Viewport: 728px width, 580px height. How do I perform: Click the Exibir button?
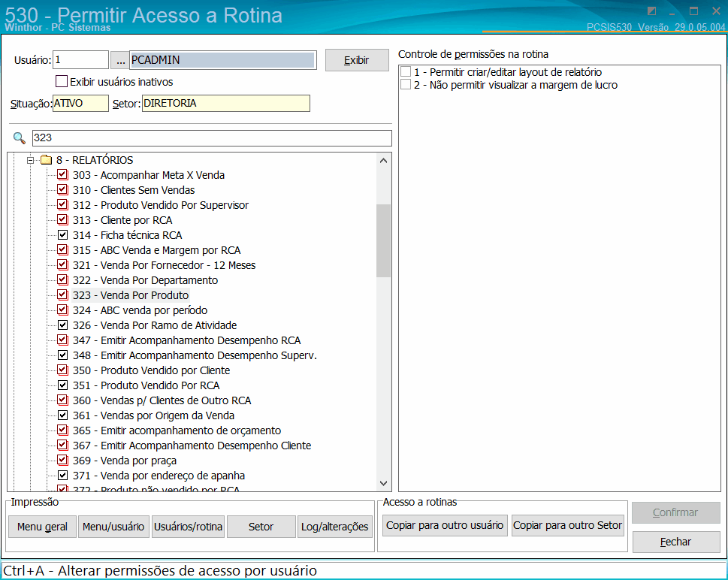point(357,60)
